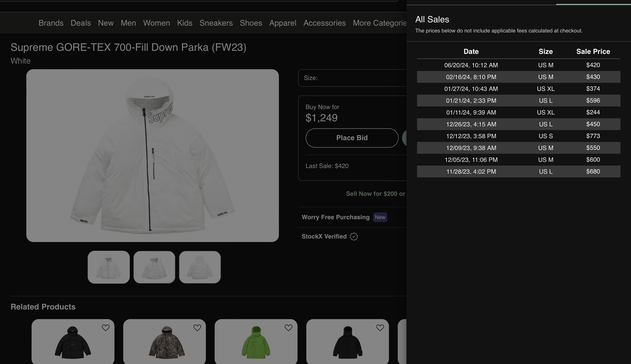Screen dimensions: 631x364
Task: Select the 01/21/24, 2:33 PM sale row
Action: point(518,101)
